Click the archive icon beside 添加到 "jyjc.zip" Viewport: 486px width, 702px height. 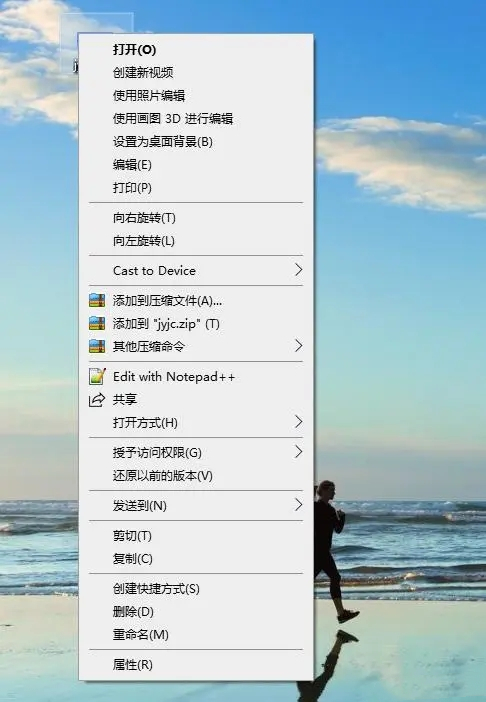(x=97, y=323)
